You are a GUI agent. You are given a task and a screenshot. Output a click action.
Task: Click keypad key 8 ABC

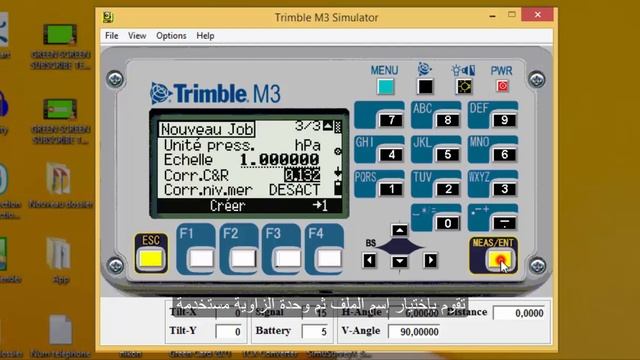click(x=448, y=120)
